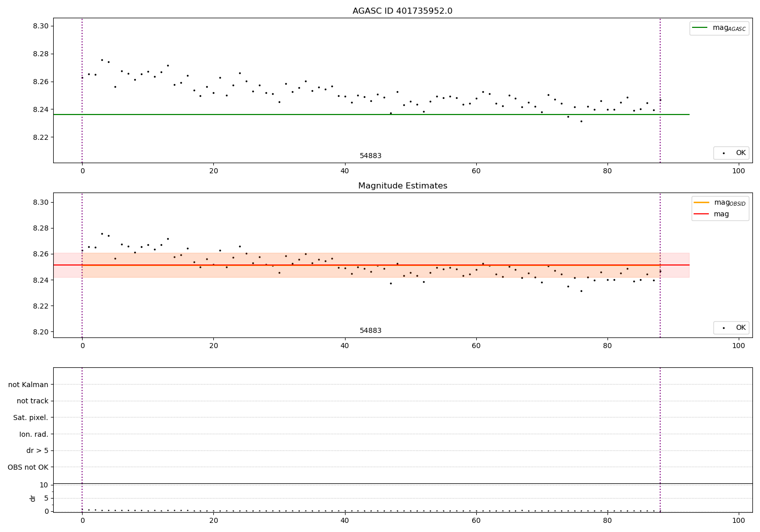Click the 'Ion. rad.' axis label
Screen dimensions: 760x532
click(34, 434)
